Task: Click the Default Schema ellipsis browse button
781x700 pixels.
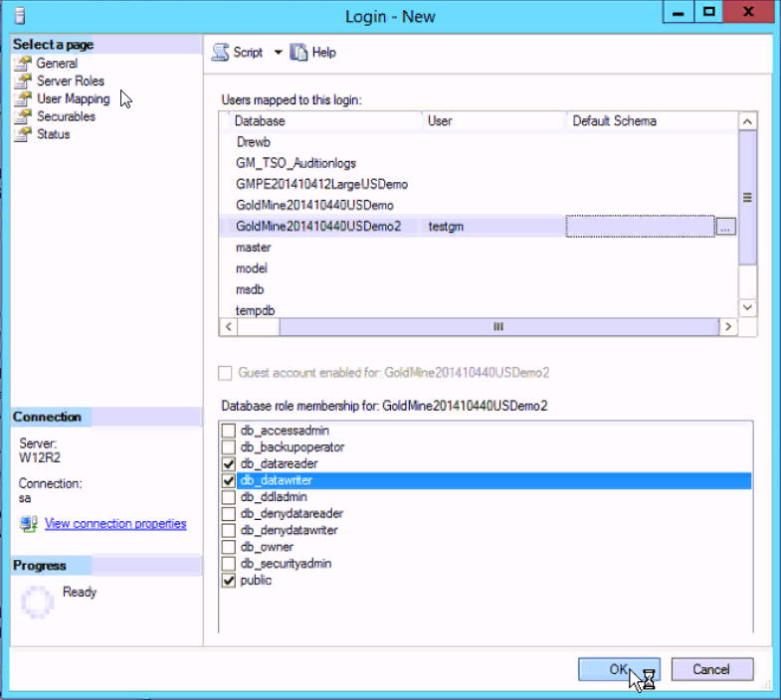Action: pyautogui.click(x=725, y=227)
